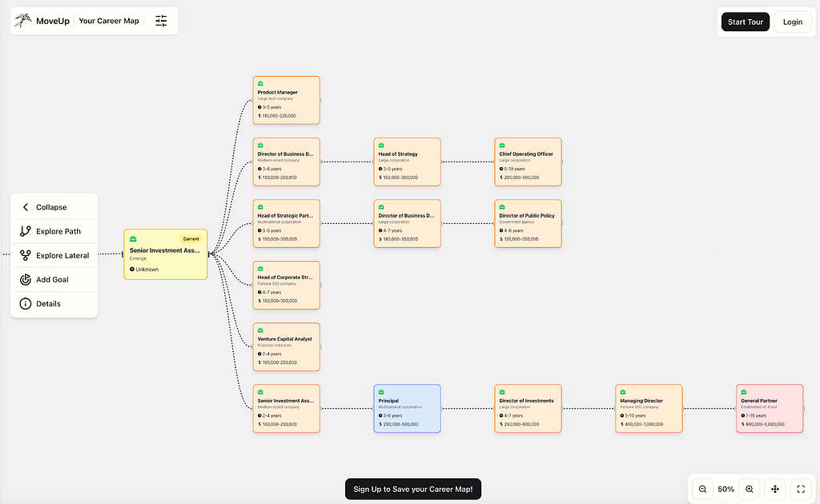This screenshot has width=820, height=504.
Task: Select Explore Path menu option
Action: click(x=54, y=231)
